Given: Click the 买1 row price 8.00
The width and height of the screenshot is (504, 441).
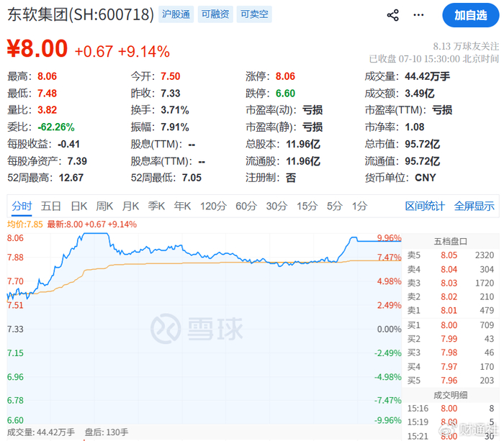Looking at the screenshot, I should click(x=449, y=325).
